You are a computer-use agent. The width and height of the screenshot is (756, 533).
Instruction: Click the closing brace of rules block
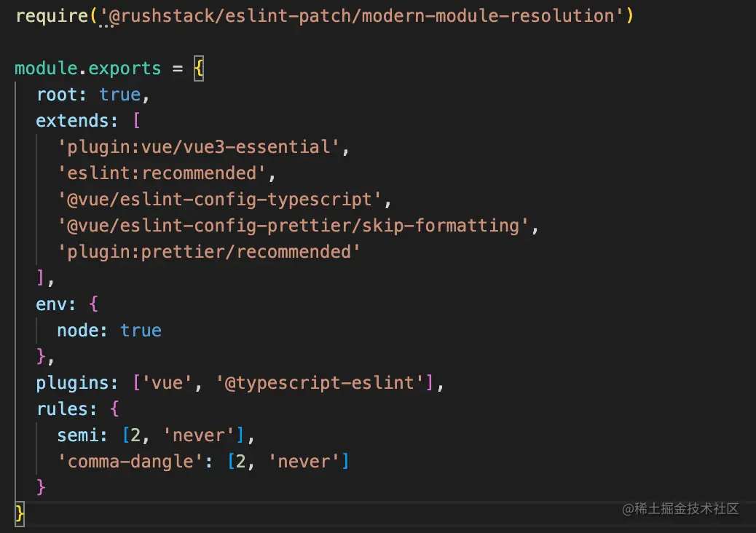click(x=41, y=487)
